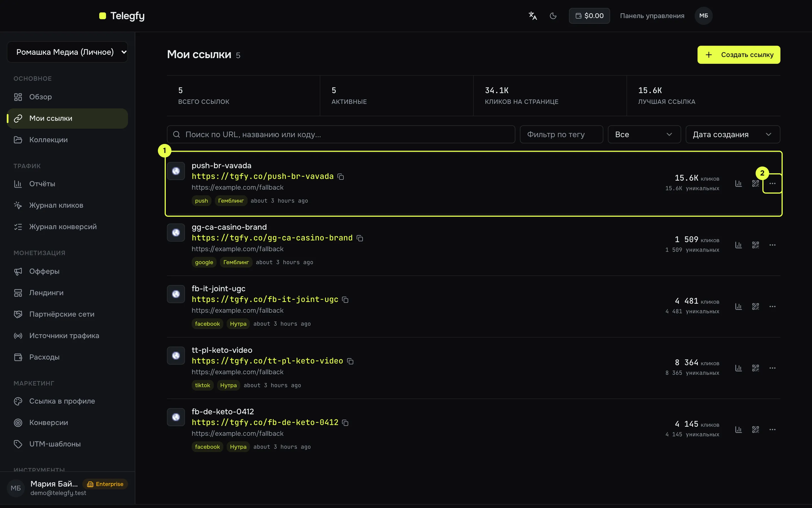Go to Лендинги page
812x508 pixels.
point(67,293)
